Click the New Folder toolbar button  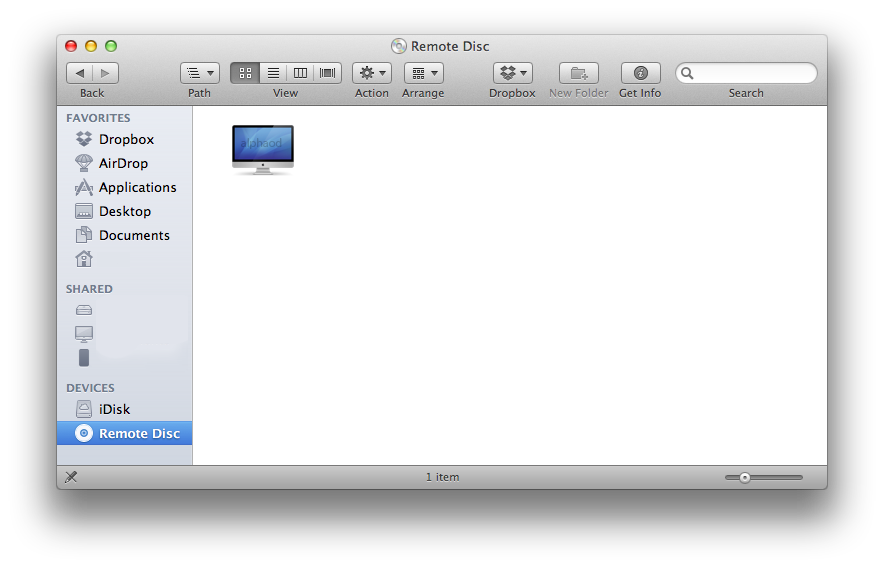pos(579,73)
